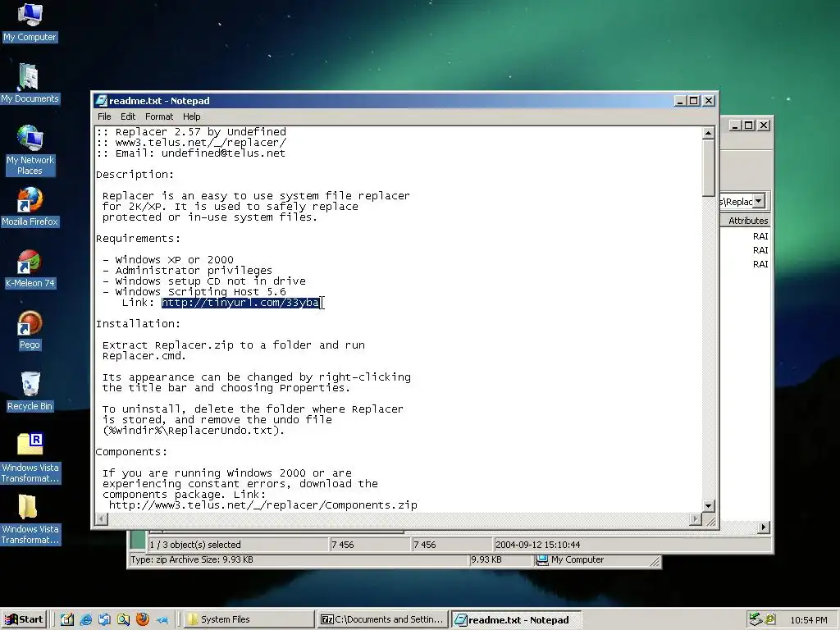Click the magnifier quick launch icon

pyautogui.click(x=123, y=620)
